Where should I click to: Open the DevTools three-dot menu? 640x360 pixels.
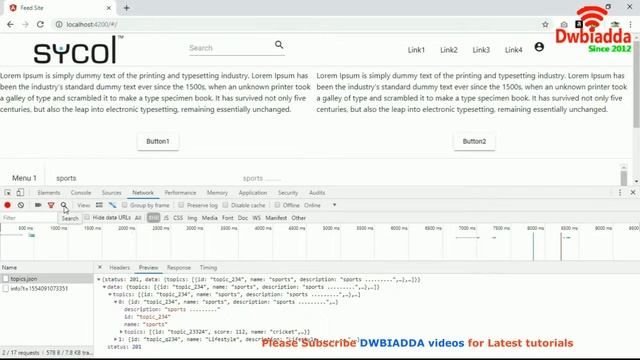click(620, 192)
